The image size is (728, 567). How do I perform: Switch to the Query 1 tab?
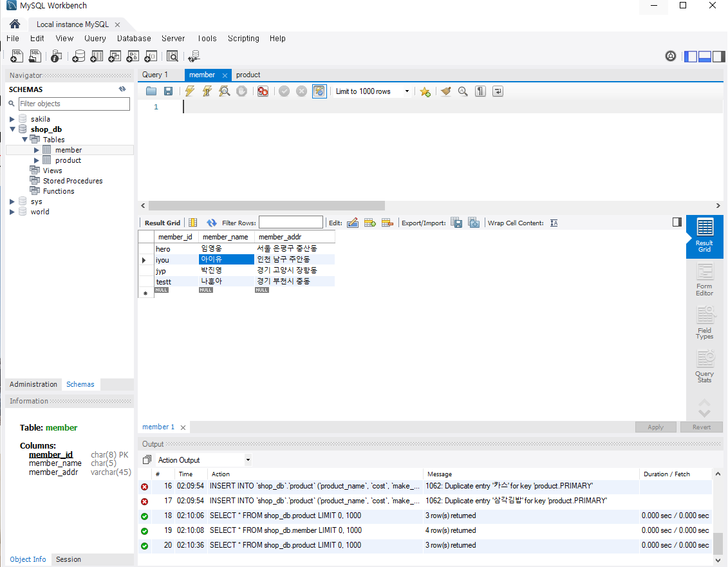[x=155, y=75]
